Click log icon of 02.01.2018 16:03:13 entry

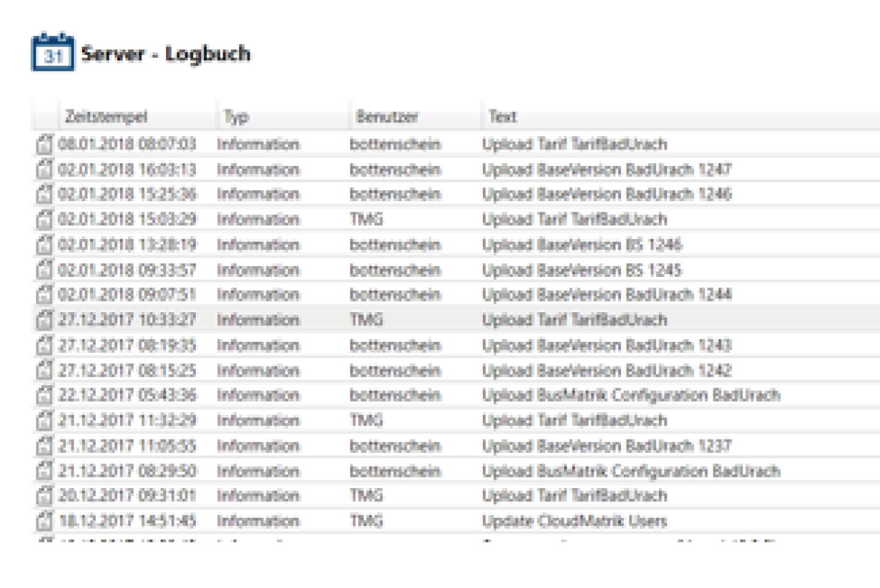click(45, 169)
